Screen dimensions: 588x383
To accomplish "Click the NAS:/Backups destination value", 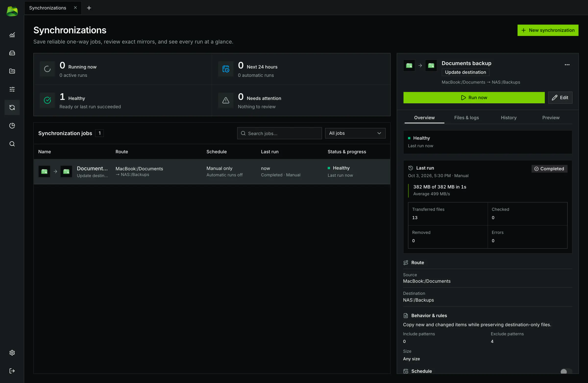I will [x=418, y=300].
